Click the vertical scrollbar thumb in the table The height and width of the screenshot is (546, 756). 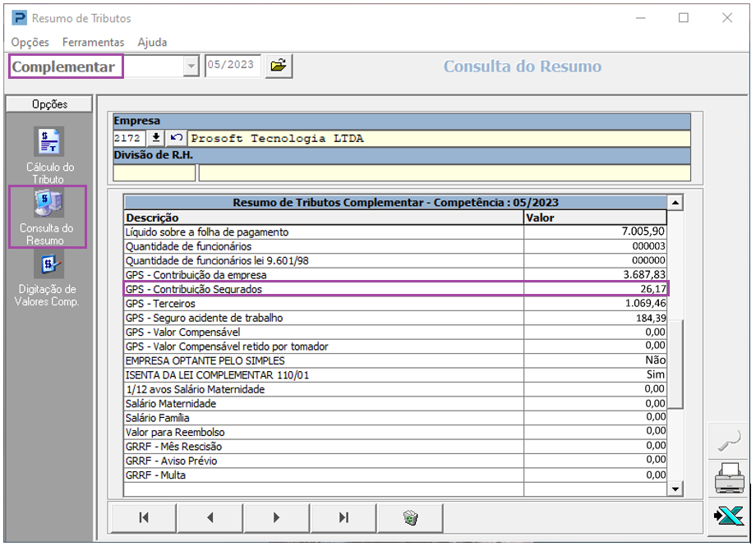click(x=675, y=364)
